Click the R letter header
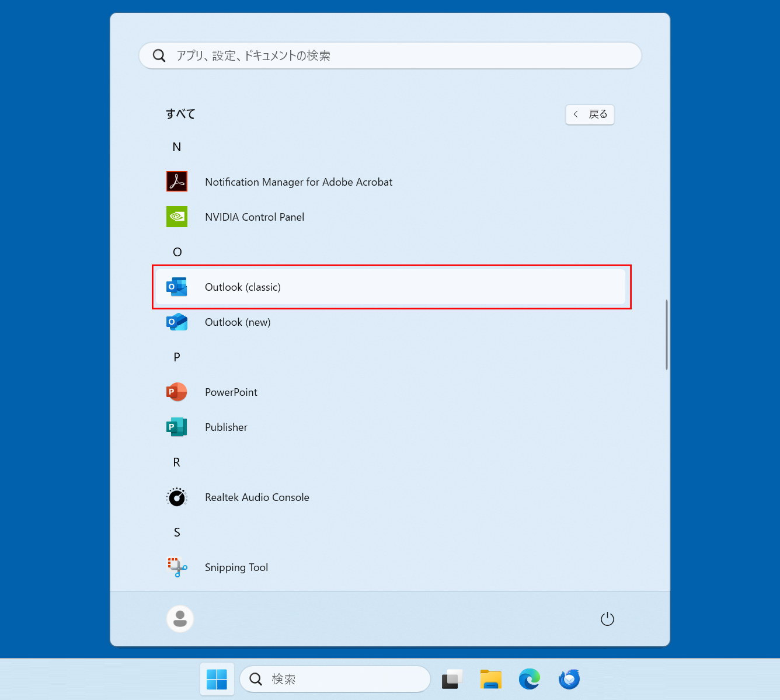The width and height of the screenshot is (780, 700). pos(177,462)
